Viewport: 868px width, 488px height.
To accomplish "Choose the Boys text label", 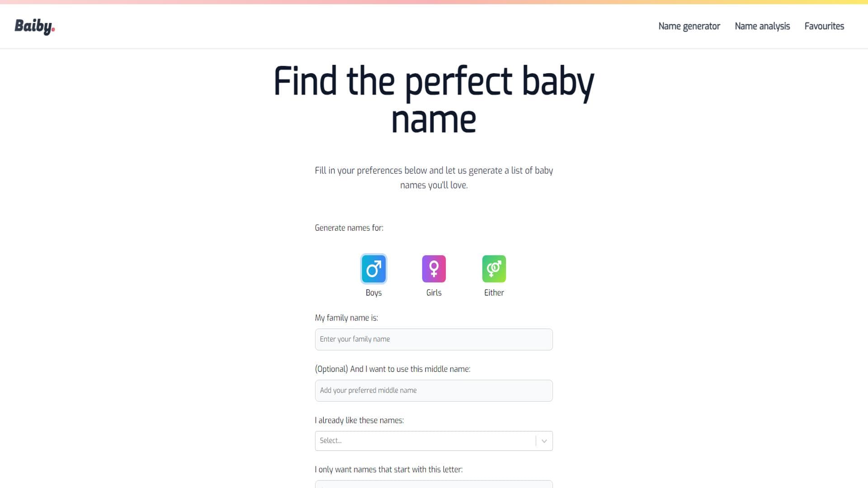I will (373, 293).
